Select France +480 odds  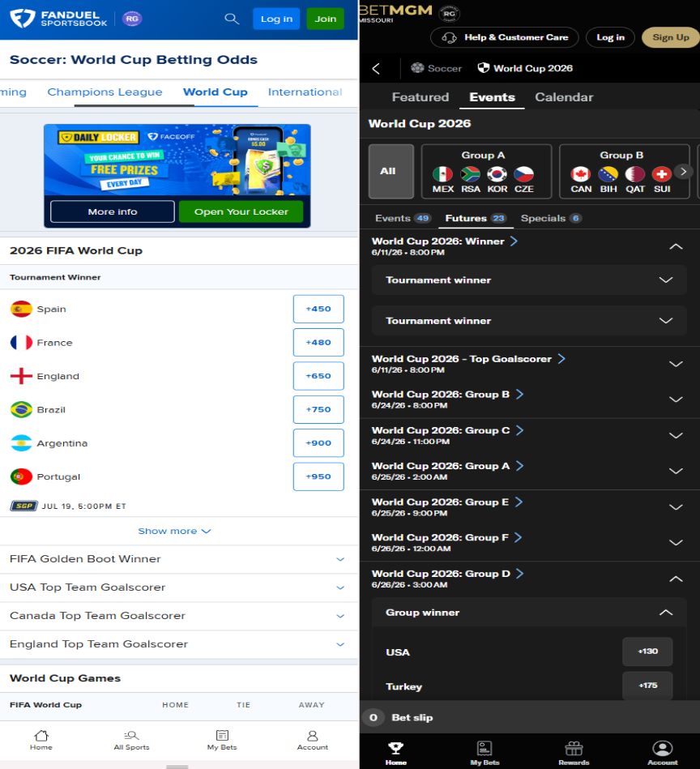pyautogui.click(x=318, y=342)
